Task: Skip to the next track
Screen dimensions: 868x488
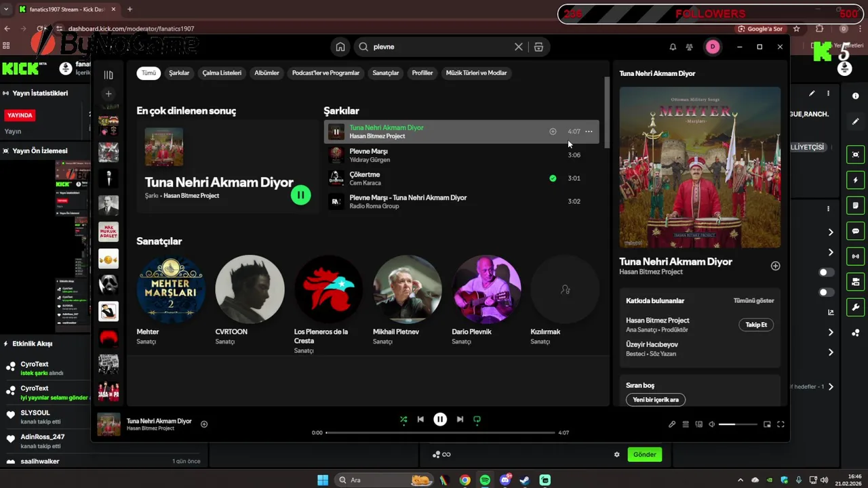Action: (x=460, y=420)
